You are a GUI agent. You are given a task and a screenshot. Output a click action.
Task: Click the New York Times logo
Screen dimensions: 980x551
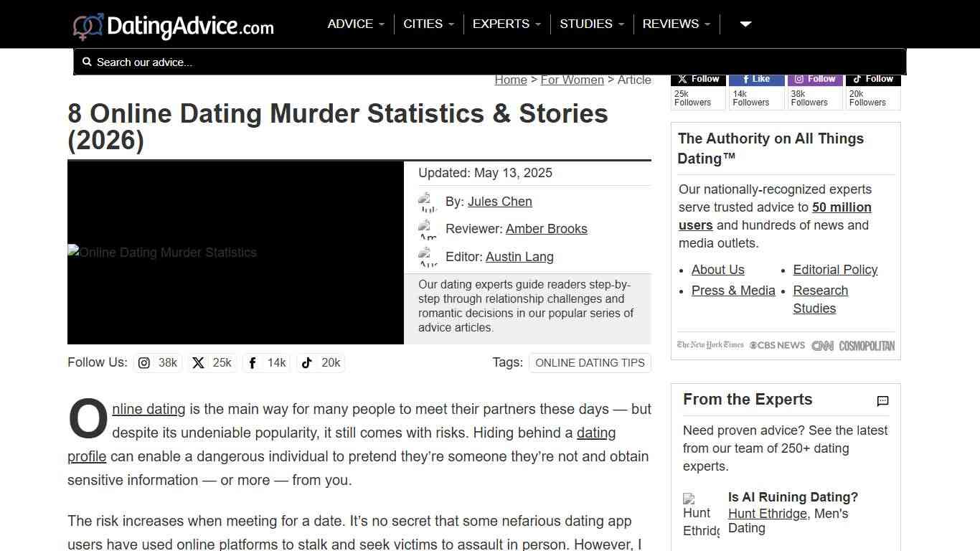710,345
